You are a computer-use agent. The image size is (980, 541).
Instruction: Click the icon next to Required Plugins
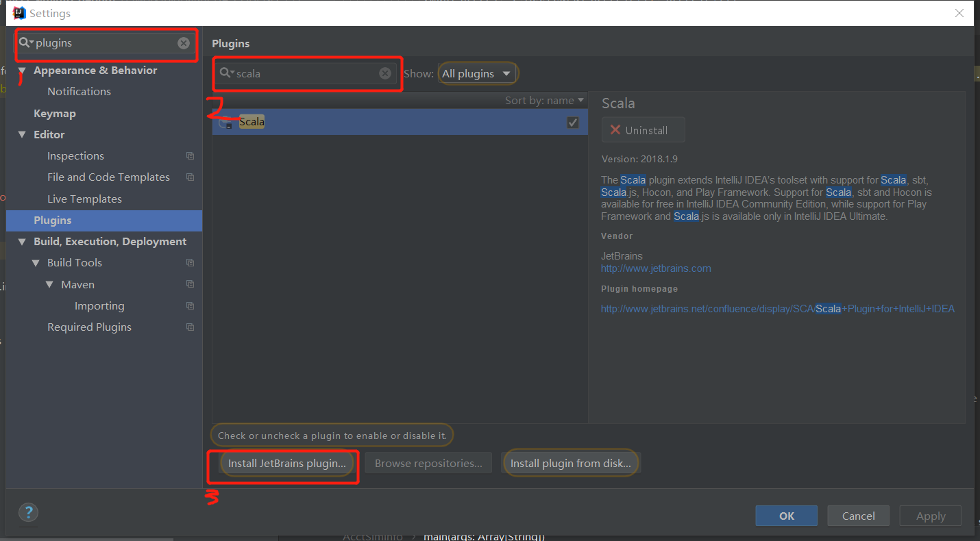[x=190, y=327]
